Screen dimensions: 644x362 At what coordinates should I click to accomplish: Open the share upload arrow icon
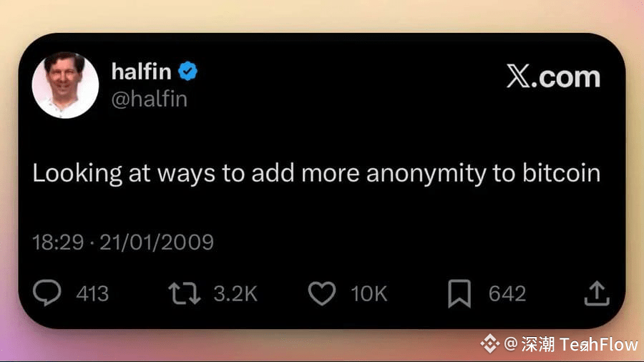[597, 293]
